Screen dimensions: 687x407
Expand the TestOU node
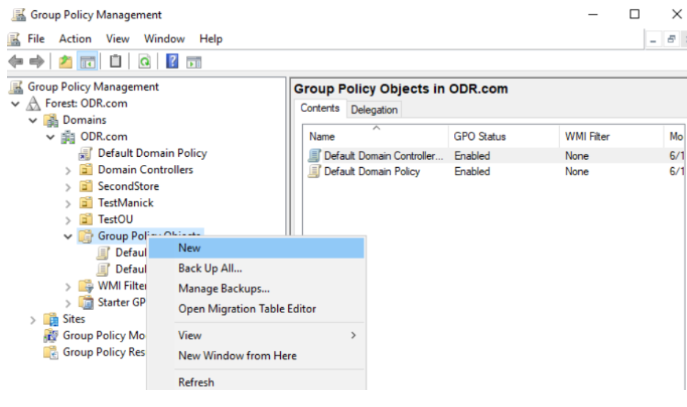pyautogui.click(x=68, y=220)
